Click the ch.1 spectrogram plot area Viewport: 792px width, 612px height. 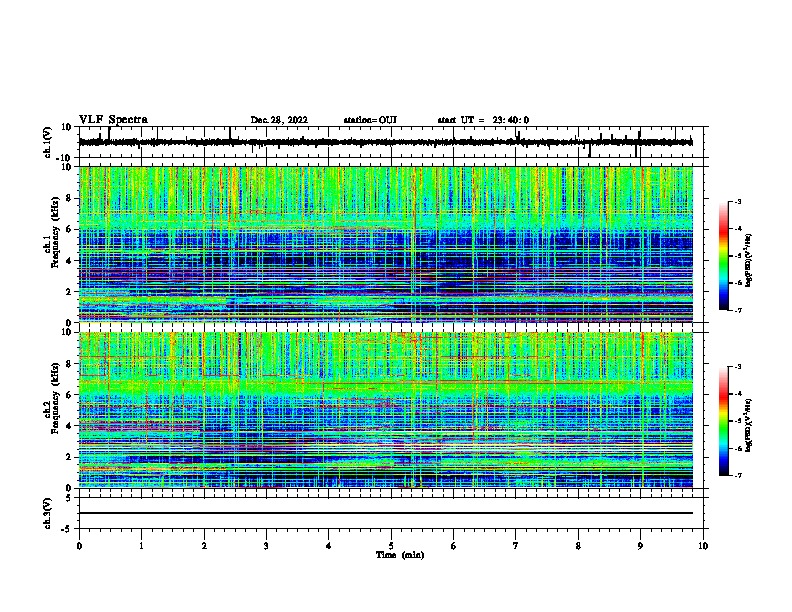coord(386,244)
